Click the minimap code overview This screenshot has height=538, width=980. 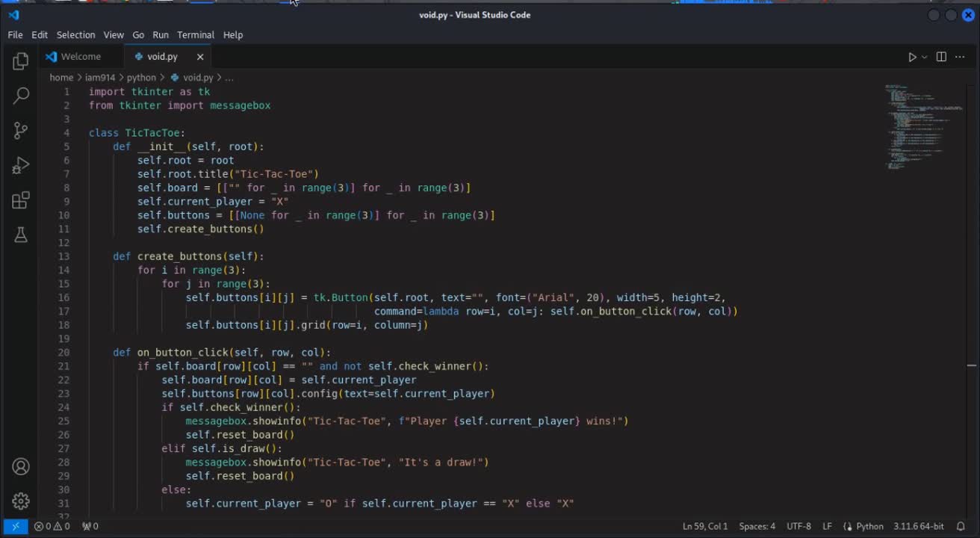click(x=922, y=127)
